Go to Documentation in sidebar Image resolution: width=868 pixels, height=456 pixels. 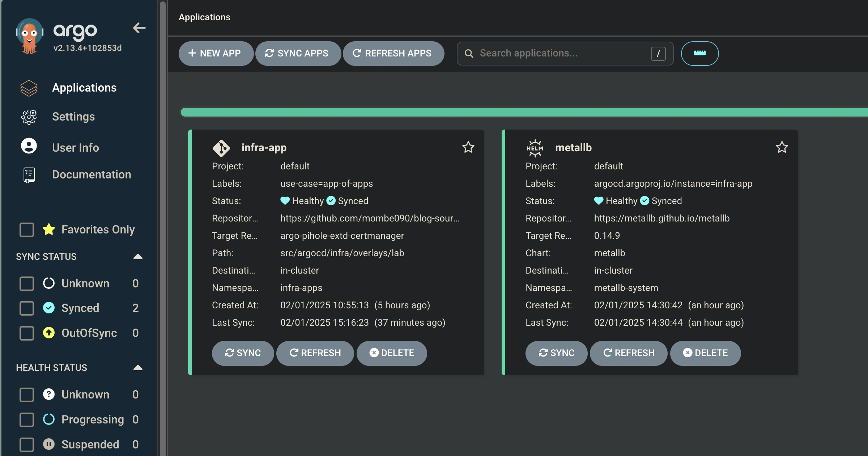tap(91, 174)
